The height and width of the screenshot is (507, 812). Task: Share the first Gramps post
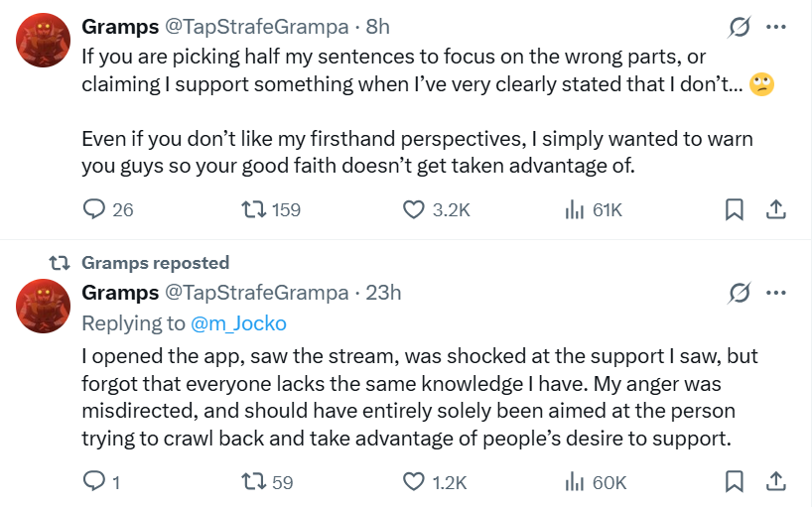(776, 209)
